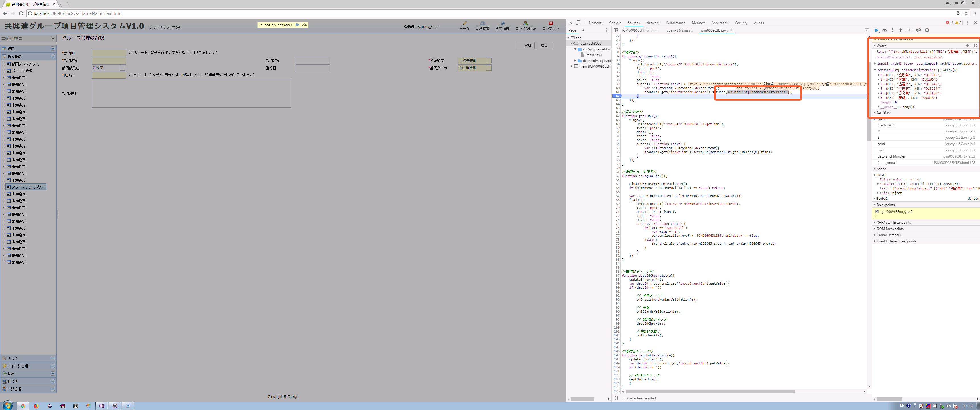The height and width of the screenshot is (410, 980).
Task: Click the 登録 register button
Action: tap(525, 46)
